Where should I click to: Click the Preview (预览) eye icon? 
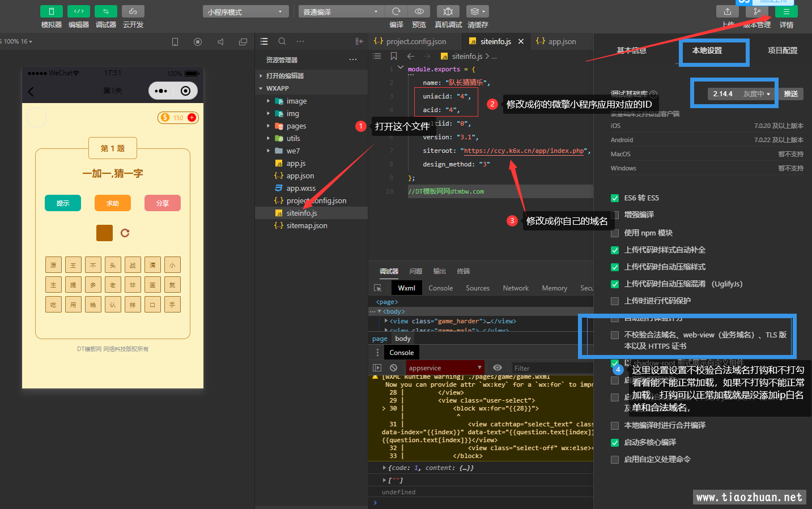pyautogui.click(x=419, y=11)
